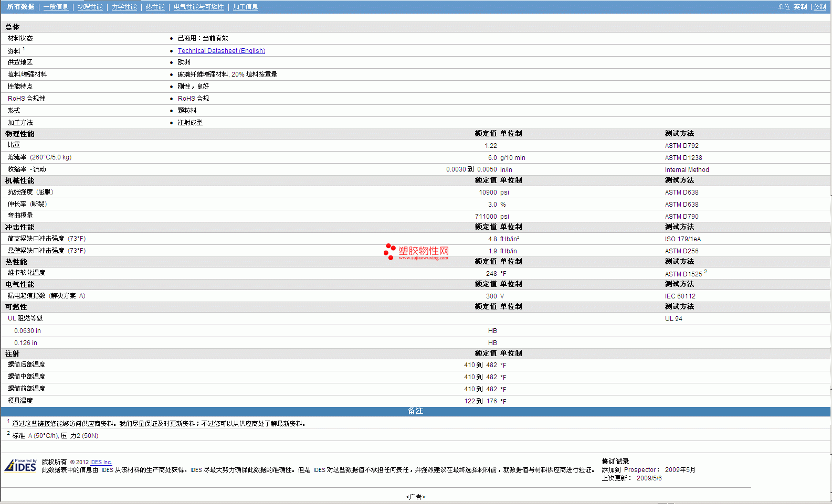Switch units to 公制 (metric)
The width and height of the screenshot is (832, 504).
[819, 7]
